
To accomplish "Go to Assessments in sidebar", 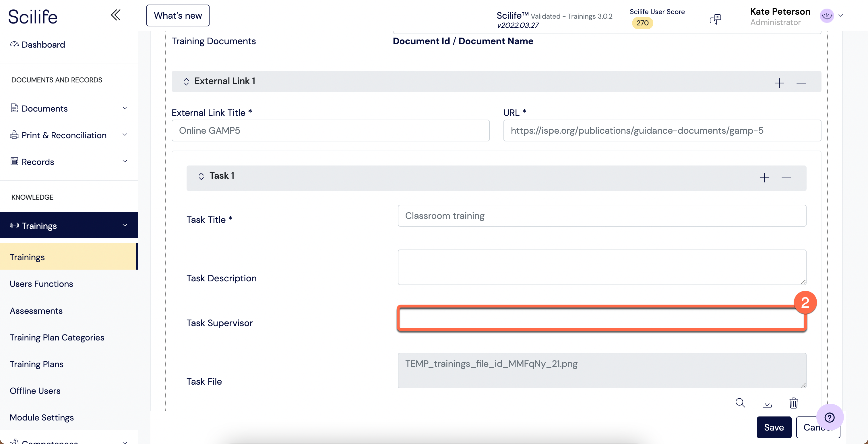I will [x=36, y=310].
